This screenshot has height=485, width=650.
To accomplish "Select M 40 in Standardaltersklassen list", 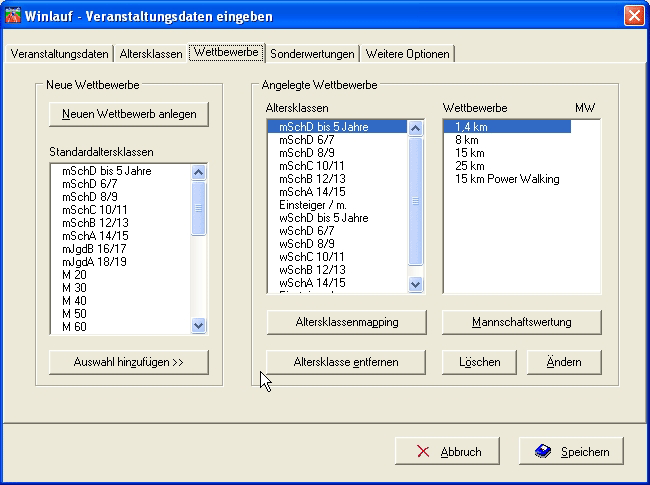I will (74, 300).
